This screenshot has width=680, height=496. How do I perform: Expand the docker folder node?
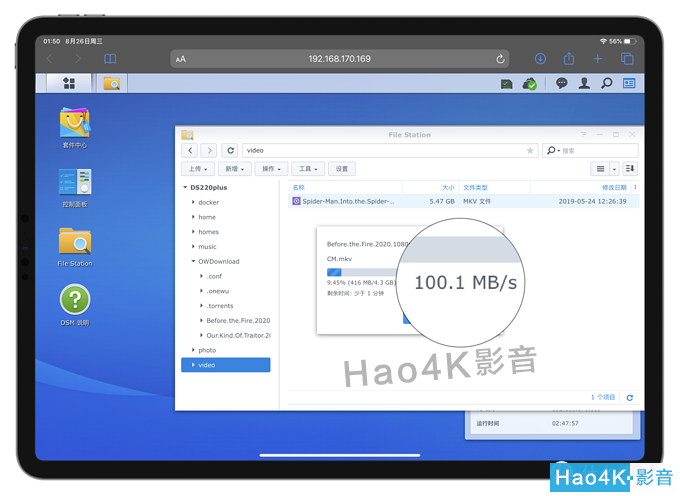[193, 202]
